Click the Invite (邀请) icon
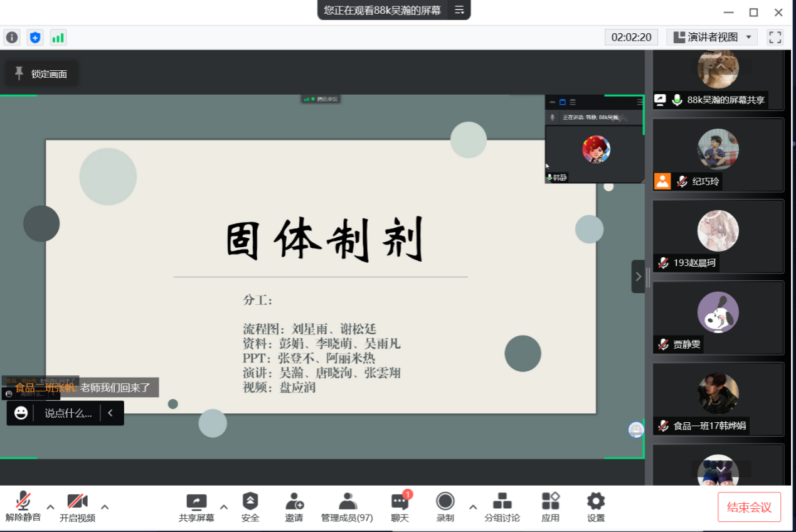This screenshot has width=796, height=532. pos(294,507)
